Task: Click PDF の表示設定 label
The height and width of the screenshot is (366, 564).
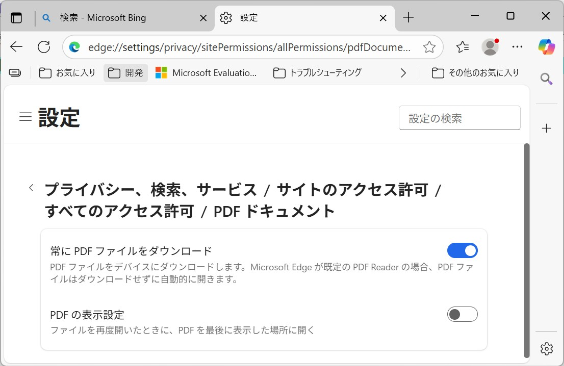Action: pyautogui.click(x=87, y=315)
